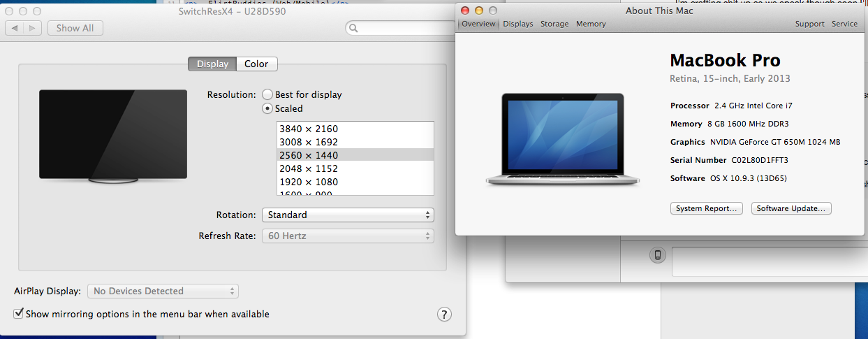Click the magnifier icon in the search field

(353, 29)
